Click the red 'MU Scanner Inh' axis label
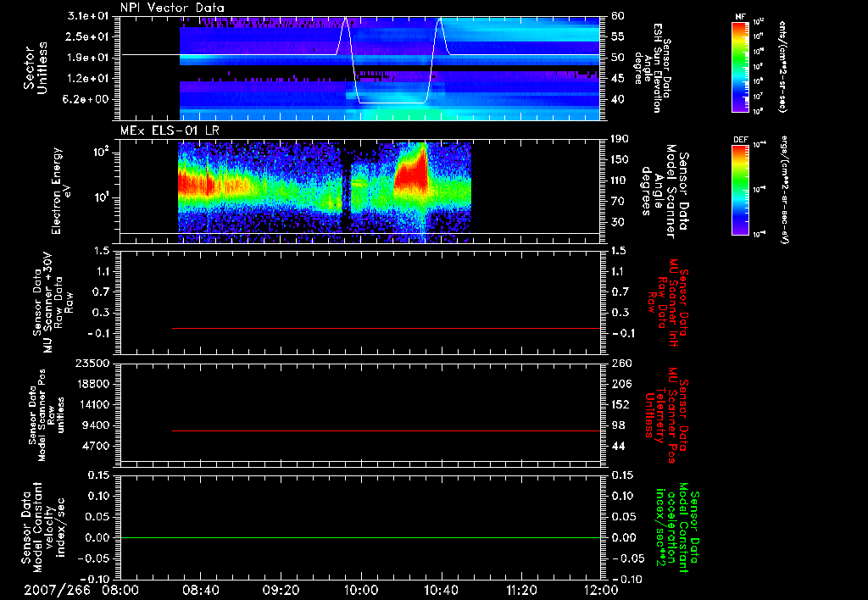This screenshot has width=868, height=600. coord(667,303)
